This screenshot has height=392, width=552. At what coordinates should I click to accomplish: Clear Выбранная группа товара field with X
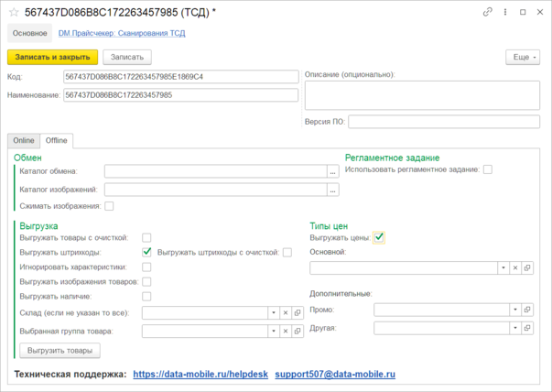286,331
